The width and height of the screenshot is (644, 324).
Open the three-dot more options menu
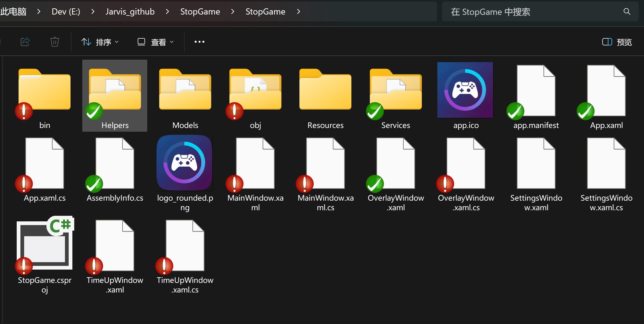click(199, 42)
